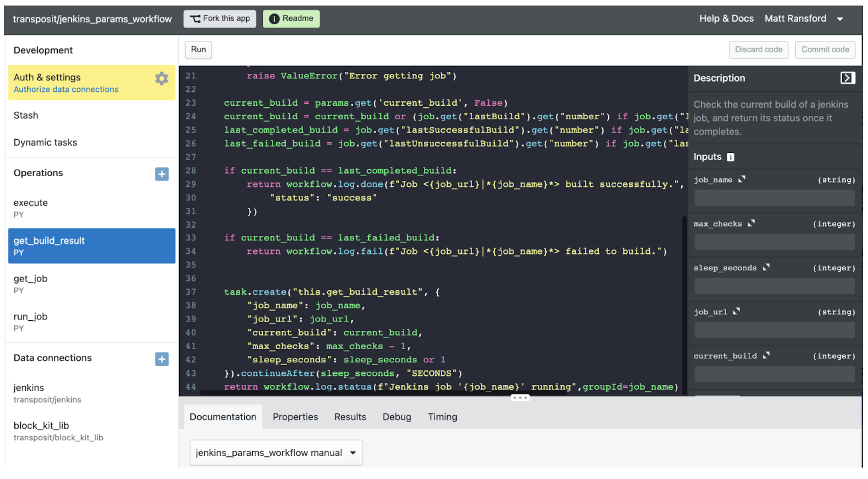The width and height of the screenshot is (868, 479).
Task: Click the Auth & settings gear icon
Action: coord(161,79)
